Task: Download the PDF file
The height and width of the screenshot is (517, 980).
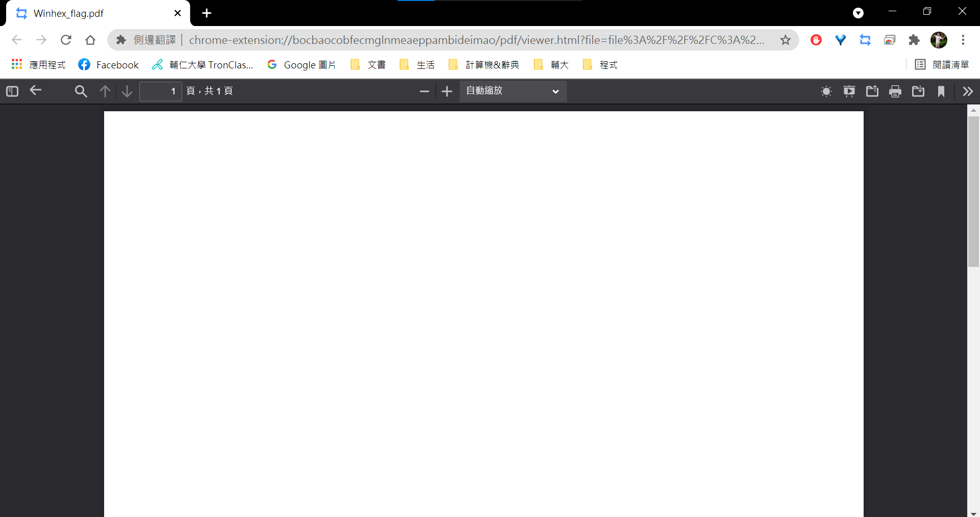Action: 918,91
